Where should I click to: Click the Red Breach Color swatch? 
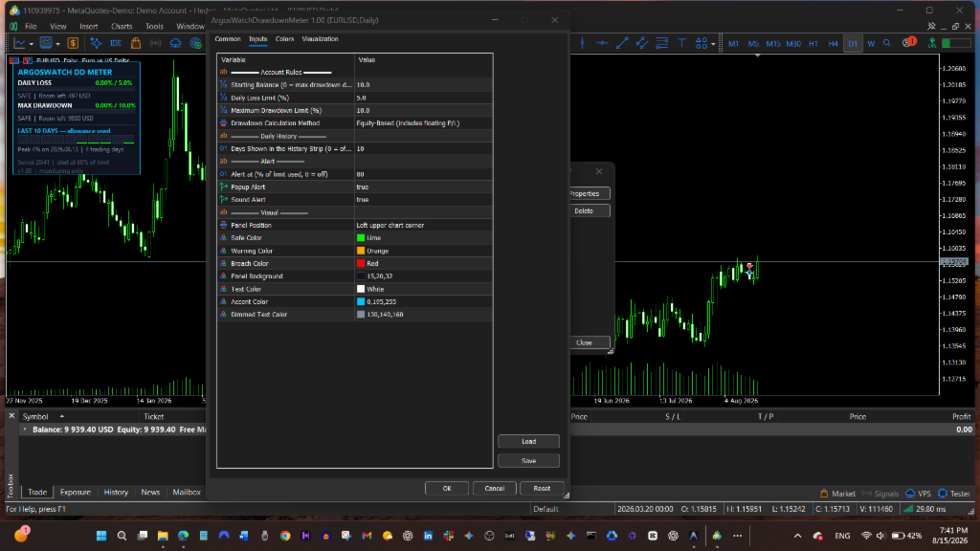[x=361, y=264]
